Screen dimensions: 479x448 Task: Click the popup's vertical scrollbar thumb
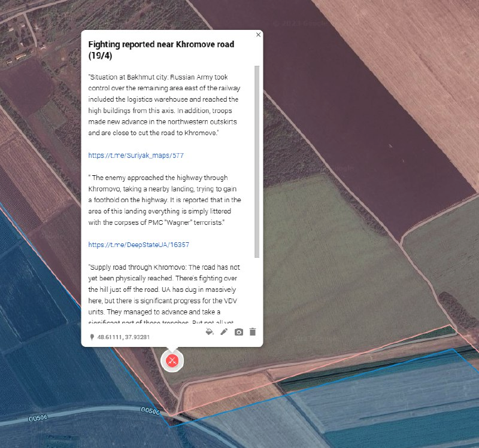(x=257, y=161)
